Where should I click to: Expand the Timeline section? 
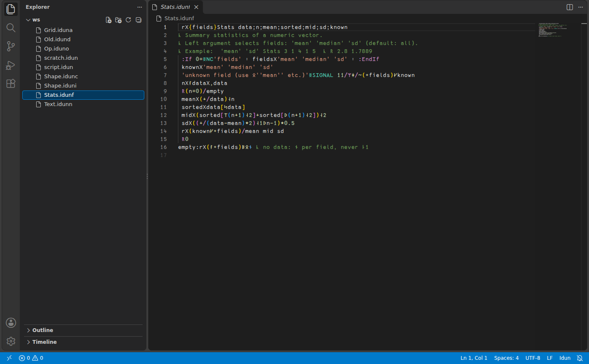pos(83,342)
